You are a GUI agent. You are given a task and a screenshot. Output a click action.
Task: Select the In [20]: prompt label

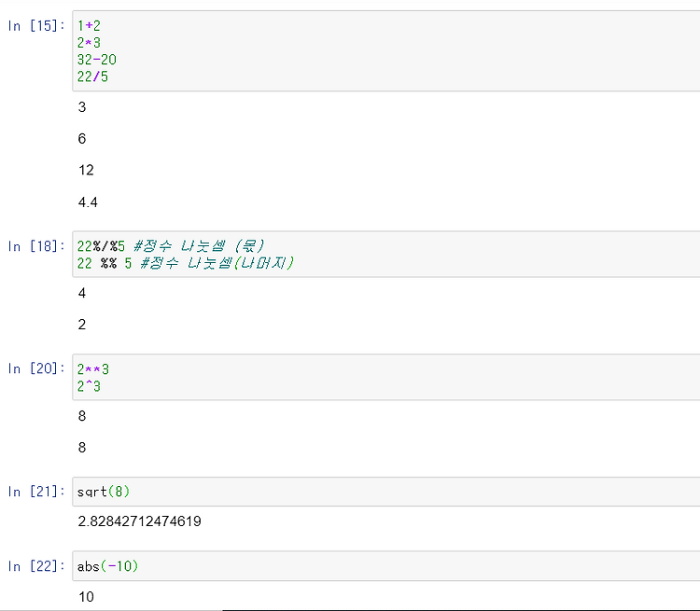coord(36,368)
